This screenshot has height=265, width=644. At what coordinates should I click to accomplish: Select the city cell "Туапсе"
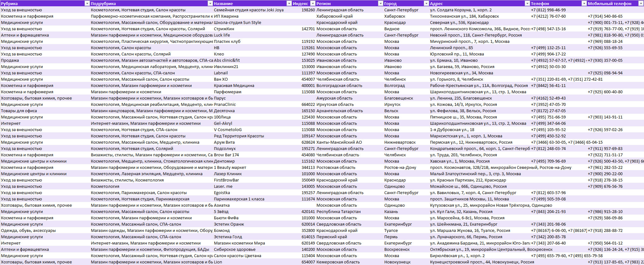tap(406, 230)
